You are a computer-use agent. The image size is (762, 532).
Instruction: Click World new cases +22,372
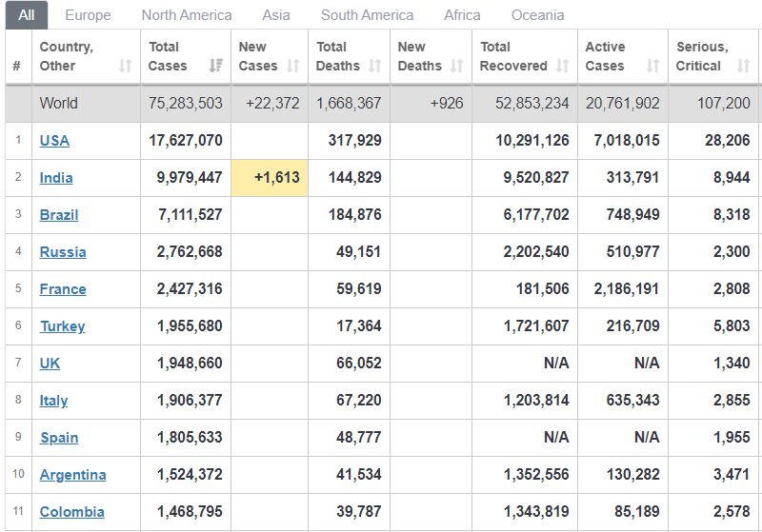click(x=272, y=103)
